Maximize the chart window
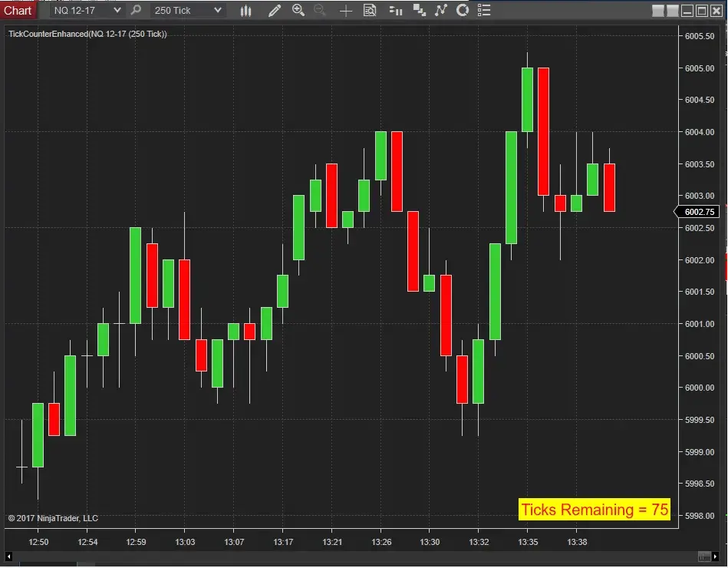This screenshot has height=568, width=728. click(x=702, y=11)
